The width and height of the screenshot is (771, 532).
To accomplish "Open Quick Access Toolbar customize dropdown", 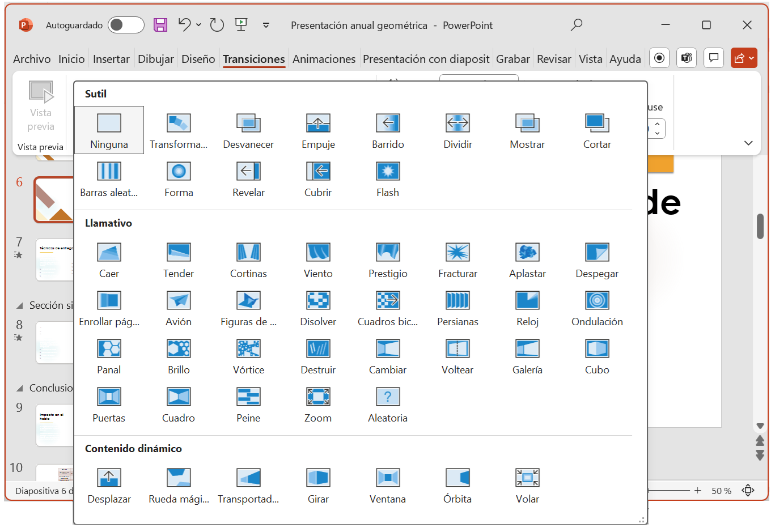I will (266, 25).
